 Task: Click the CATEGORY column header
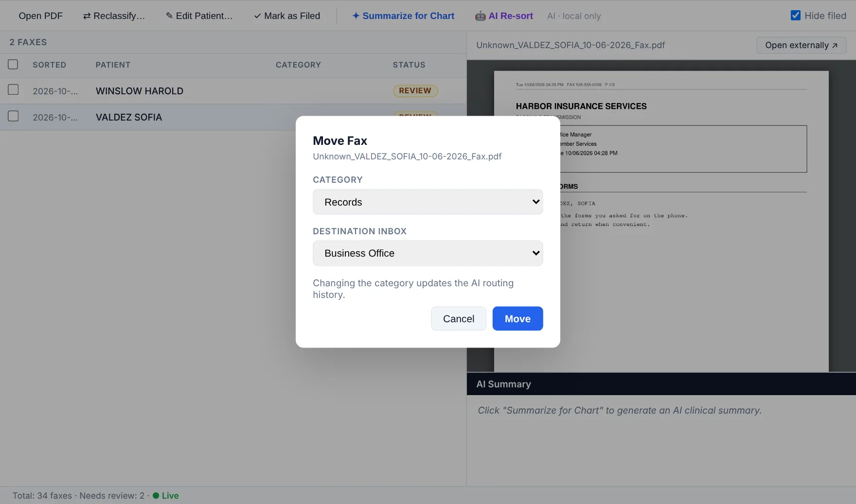[x=298, y=65]
